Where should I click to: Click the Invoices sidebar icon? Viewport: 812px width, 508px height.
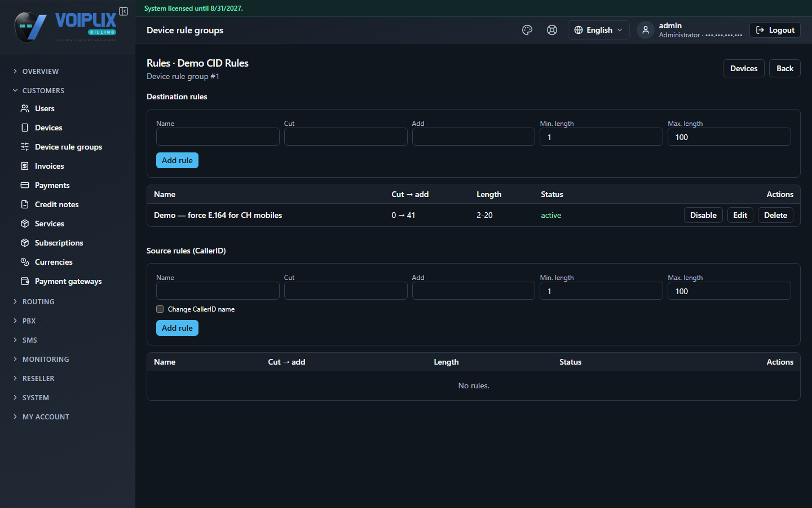tap(25, 166)
